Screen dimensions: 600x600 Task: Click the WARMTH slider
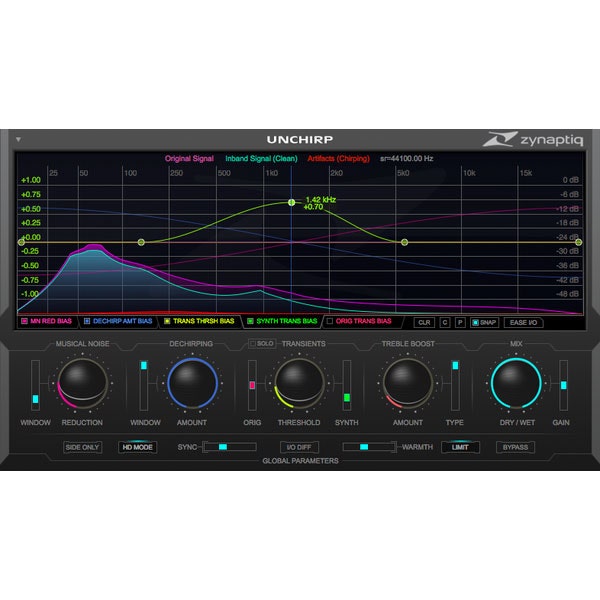coord(369,447)
